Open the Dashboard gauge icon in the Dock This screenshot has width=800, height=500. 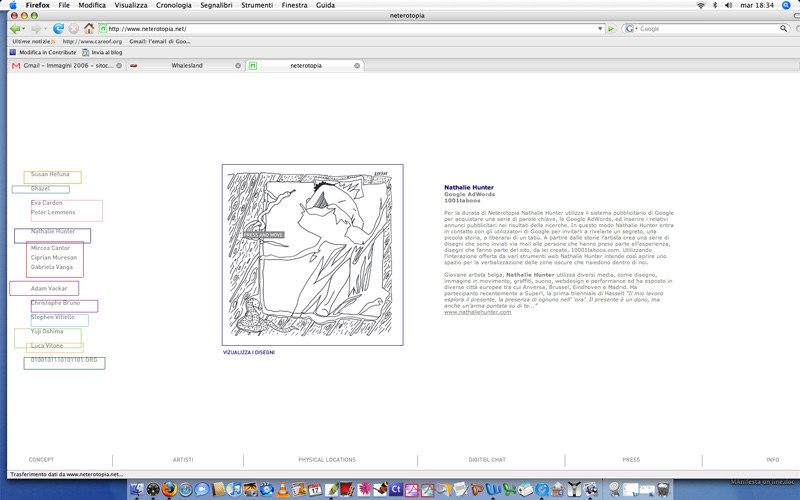point(153,490)
